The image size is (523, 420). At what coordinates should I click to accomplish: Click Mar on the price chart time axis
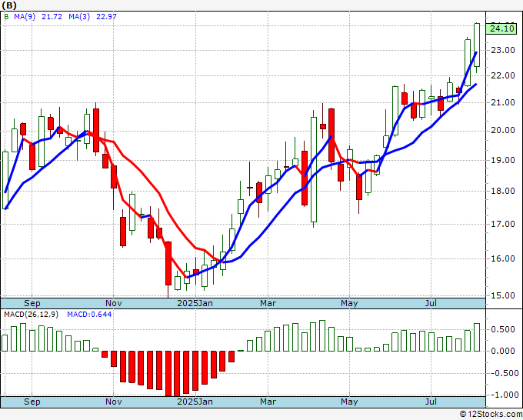[268, 303]
